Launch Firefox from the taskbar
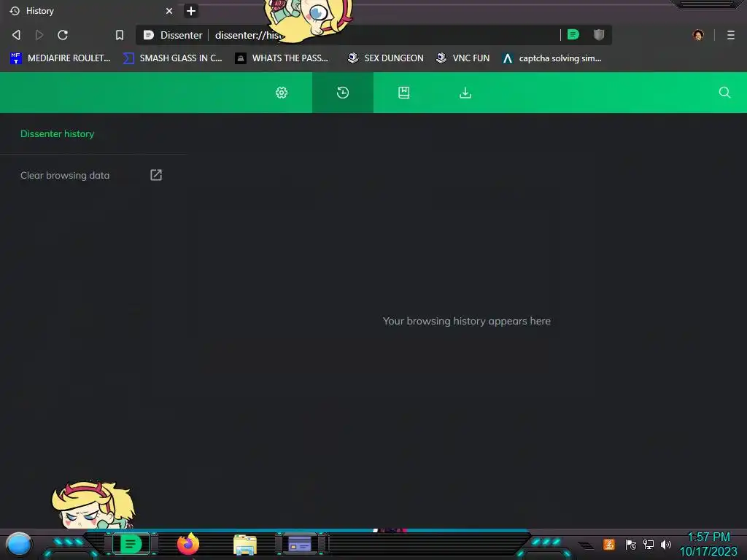 (x=188, y=544)
